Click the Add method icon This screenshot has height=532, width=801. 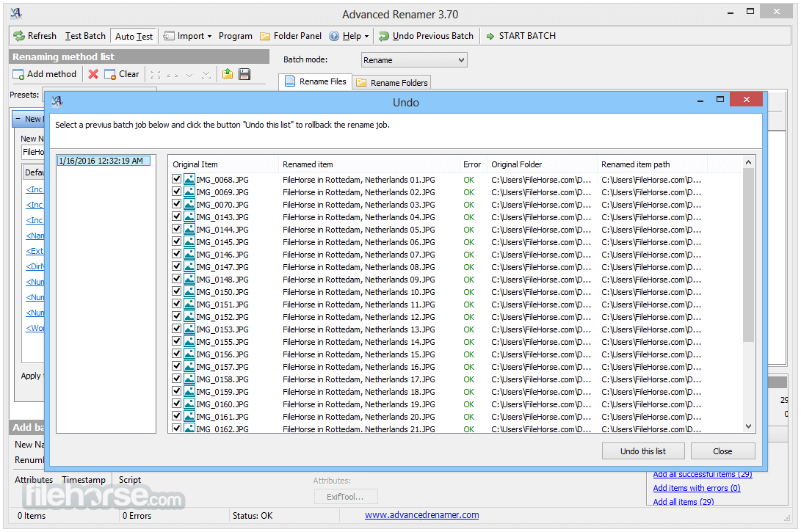point(18,75)
